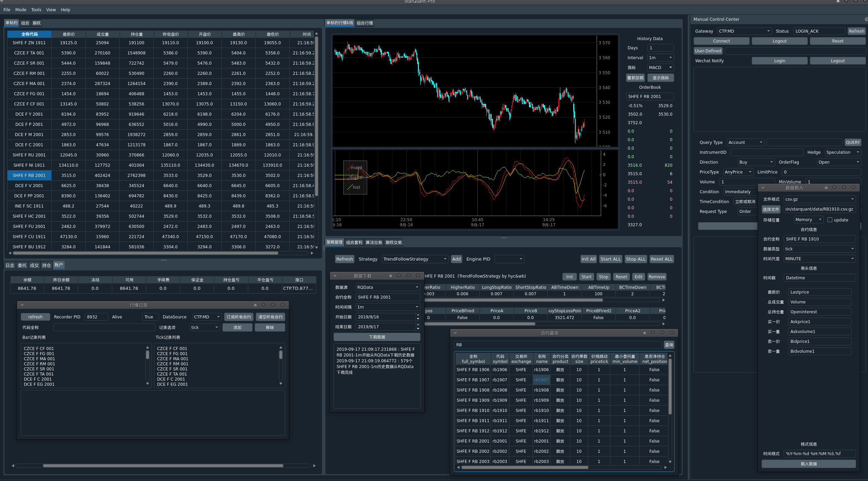Click chevron icon in the 数据载入 title bar
This screenshot has width=868, height=481.
click(x=763, y=188)
